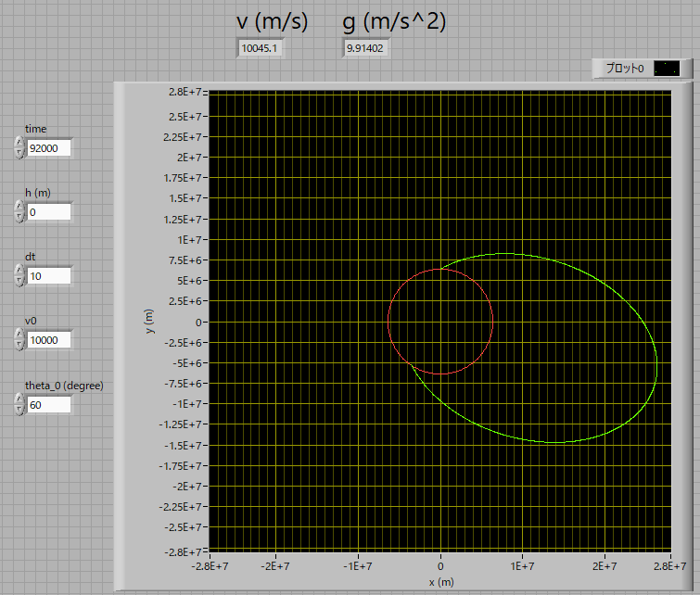The width and height of the screenshot is (700, 595).
Task: Click the 'dt' control label
Action: (x=30, y=257)
